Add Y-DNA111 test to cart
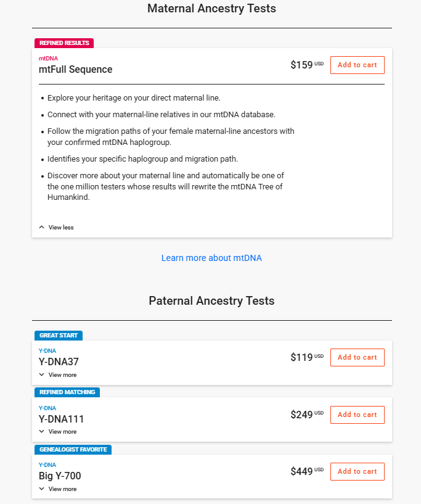This screenshot has width=421, height=504. [357, 415]
